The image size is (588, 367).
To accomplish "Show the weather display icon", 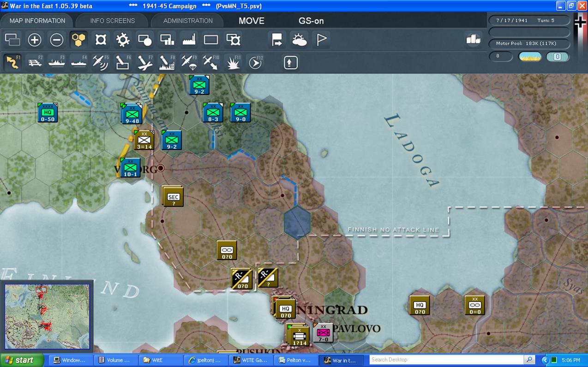I will [299, 40].
